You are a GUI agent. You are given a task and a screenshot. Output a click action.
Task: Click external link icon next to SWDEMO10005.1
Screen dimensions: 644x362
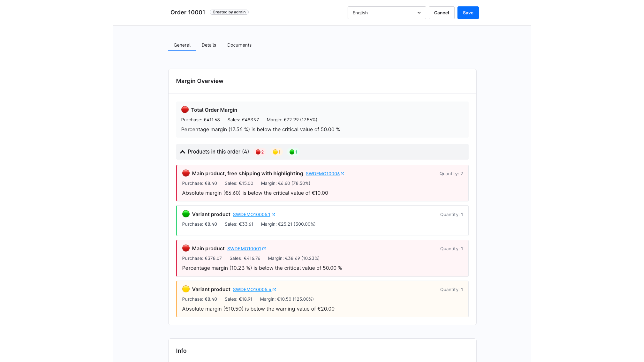coord(273,215)
